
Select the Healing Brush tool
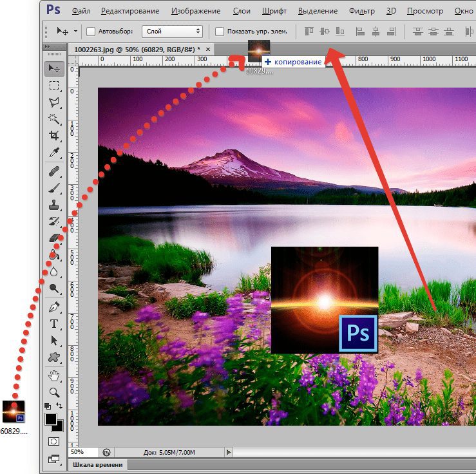(x=54, y=172)
